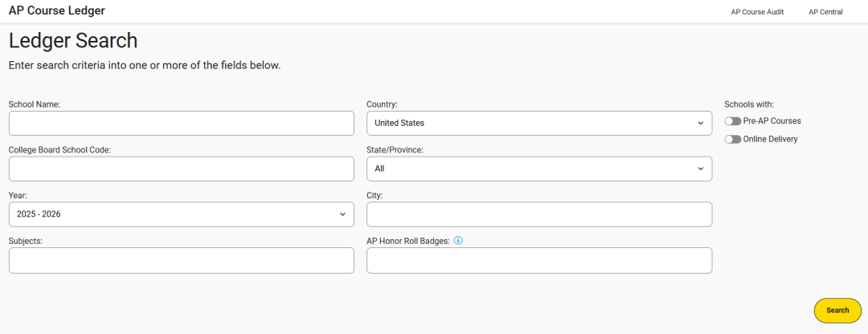Expand the State/Province dropdown
The height and width of the screenshot is (334, 868).
point(539,169)
